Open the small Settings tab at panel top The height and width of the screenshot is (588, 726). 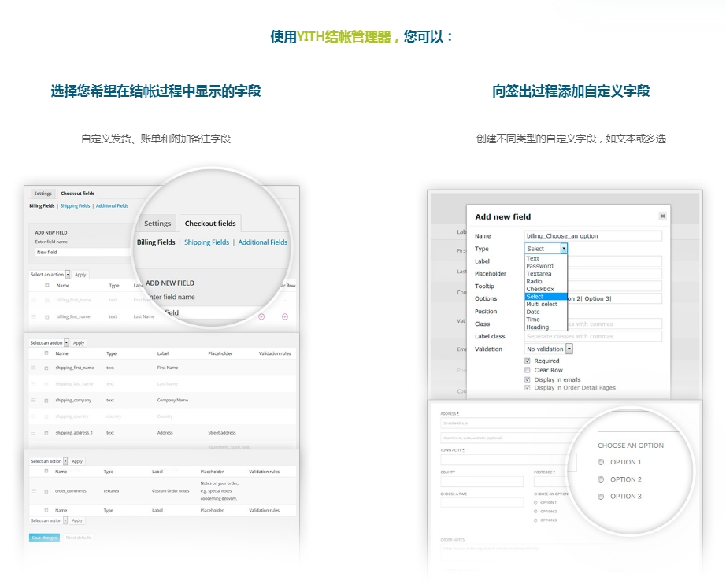pos(43,194)
